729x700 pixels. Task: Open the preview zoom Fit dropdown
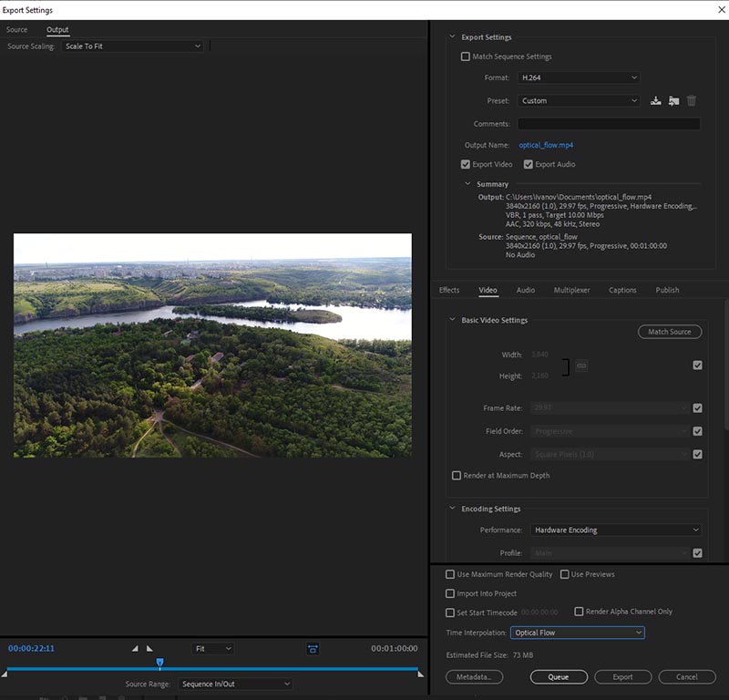coord(213,648)
